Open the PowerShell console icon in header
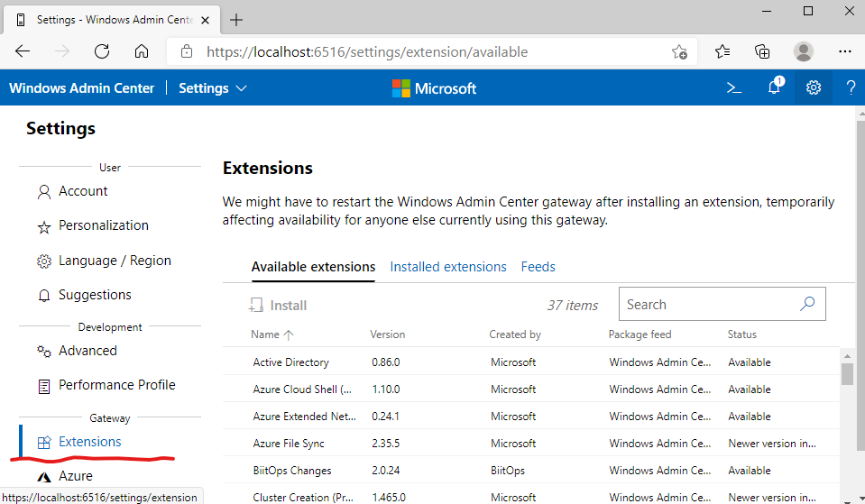865x504 pixels. [733, 87]
